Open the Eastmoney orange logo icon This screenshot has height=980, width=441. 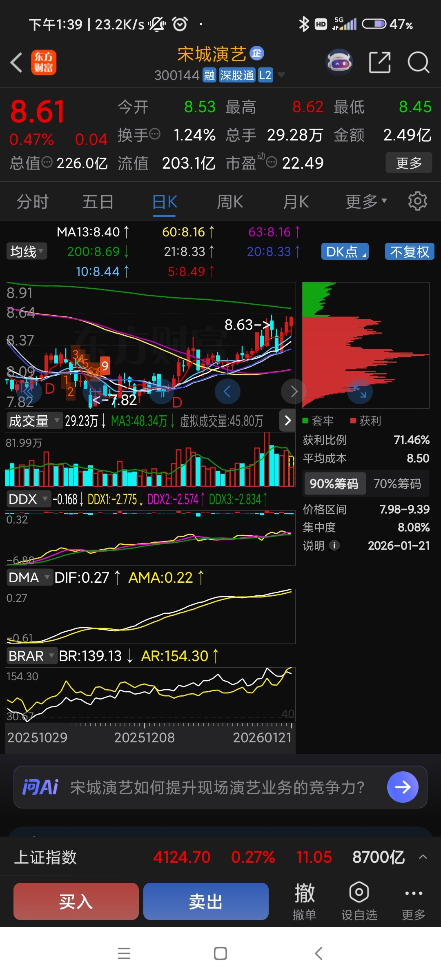click(x=44, y=62)
